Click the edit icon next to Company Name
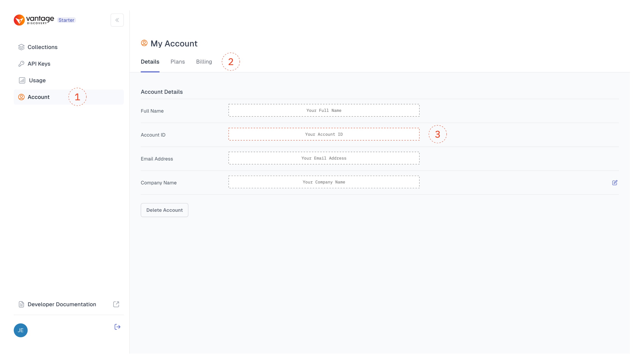Screen dimensions: 639x364 pos(615,182)
